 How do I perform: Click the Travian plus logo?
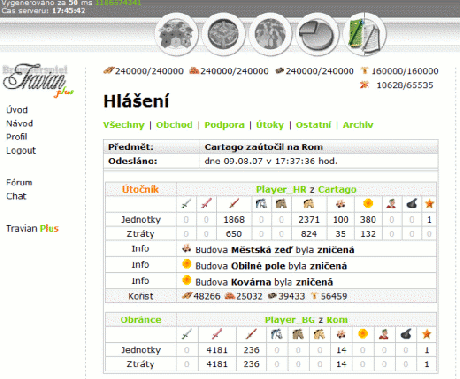[x=37, y=81]
